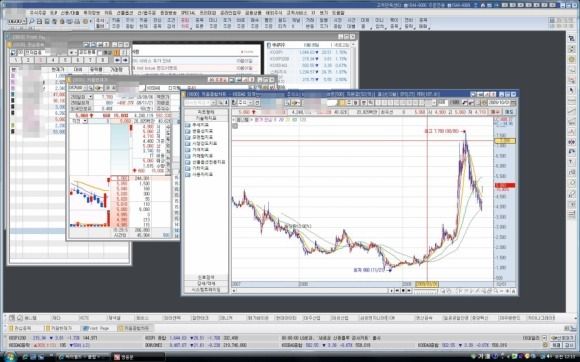
Task: Click the left arrow button beside watchlist tabs
Action: (x=117, y=60)
